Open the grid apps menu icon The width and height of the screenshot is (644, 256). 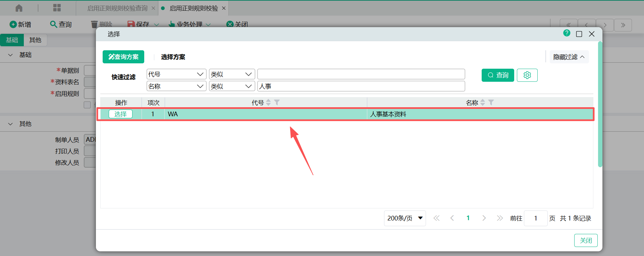point(57,8)
